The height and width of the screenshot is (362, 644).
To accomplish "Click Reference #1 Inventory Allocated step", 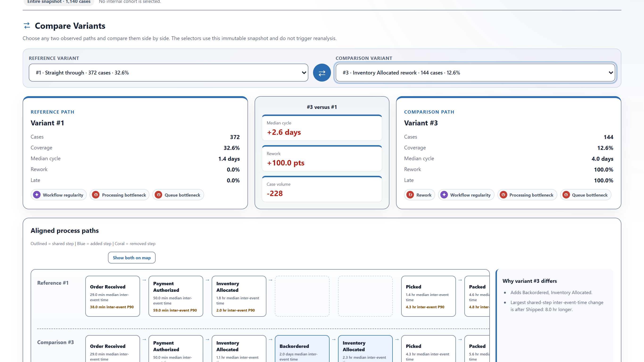I will coord(239,296).
